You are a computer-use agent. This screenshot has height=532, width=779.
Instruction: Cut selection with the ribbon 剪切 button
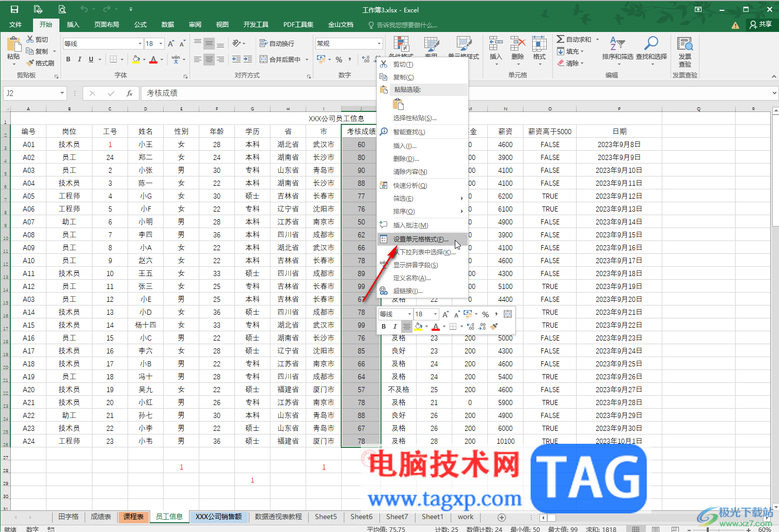pos(37,40)
